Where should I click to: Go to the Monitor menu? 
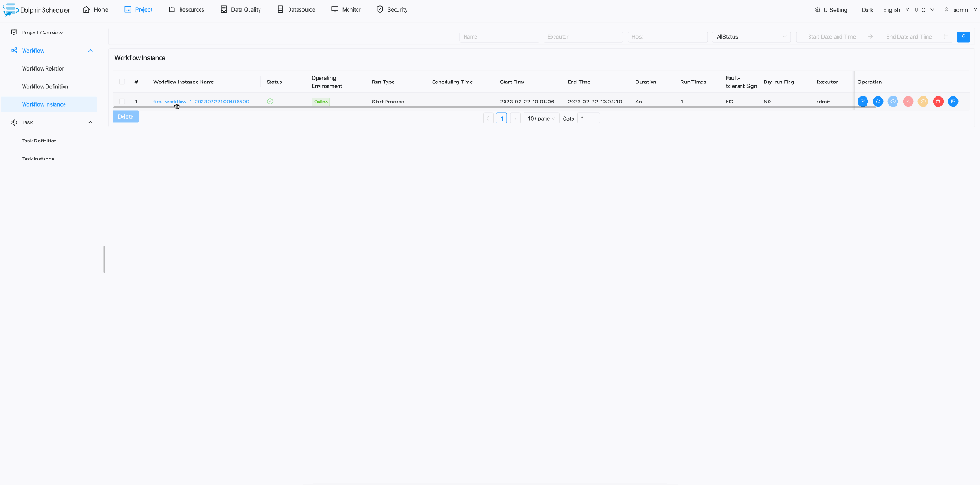pyautogui.click(x=347, y=10)
